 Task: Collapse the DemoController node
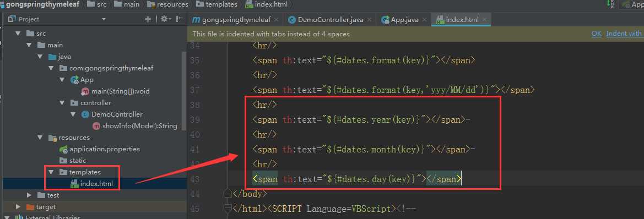tap(73, 114)
